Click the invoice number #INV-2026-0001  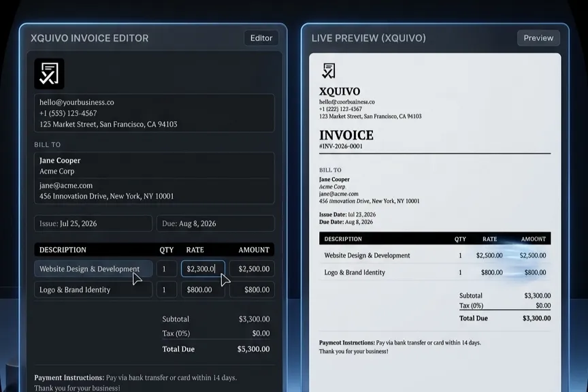point(341,146)
